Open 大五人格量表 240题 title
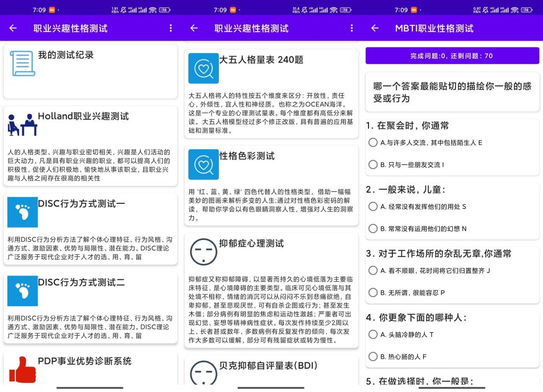 click(x=261, y=60)
